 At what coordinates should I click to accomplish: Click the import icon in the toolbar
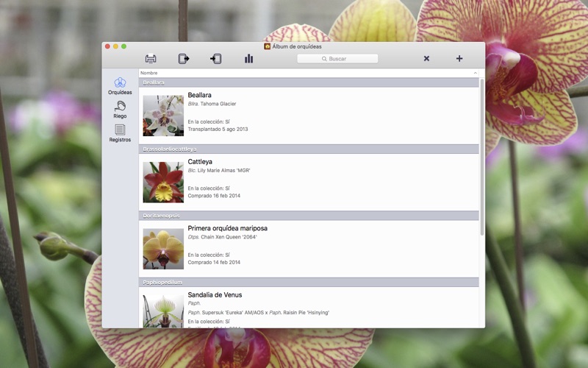(216, 59)
